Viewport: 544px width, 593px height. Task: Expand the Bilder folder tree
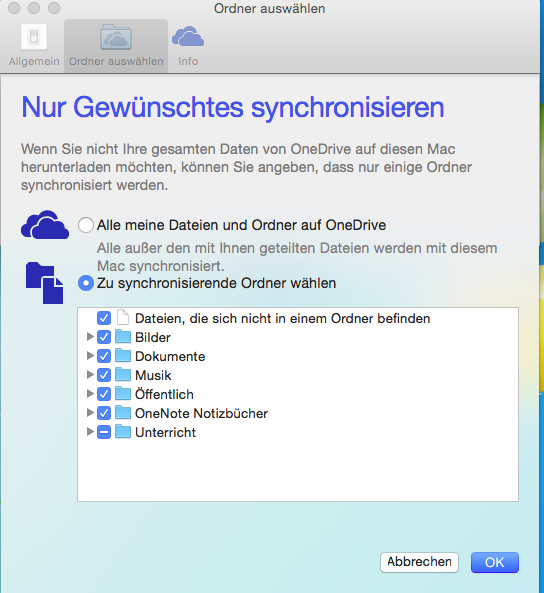90,337
